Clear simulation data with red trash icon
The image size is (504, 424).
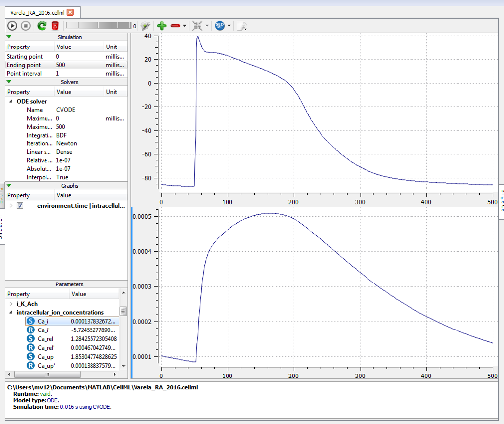click(55, 26)
